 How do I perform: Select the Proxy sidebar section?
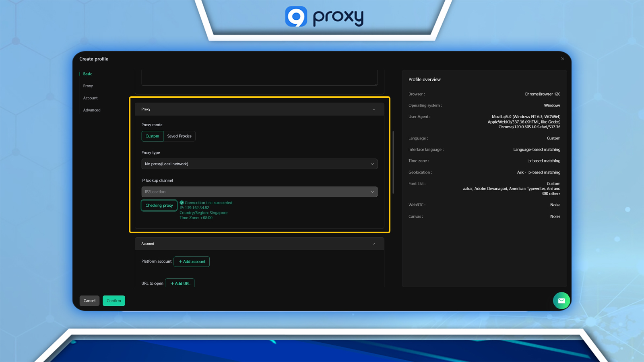click(88, 86)
